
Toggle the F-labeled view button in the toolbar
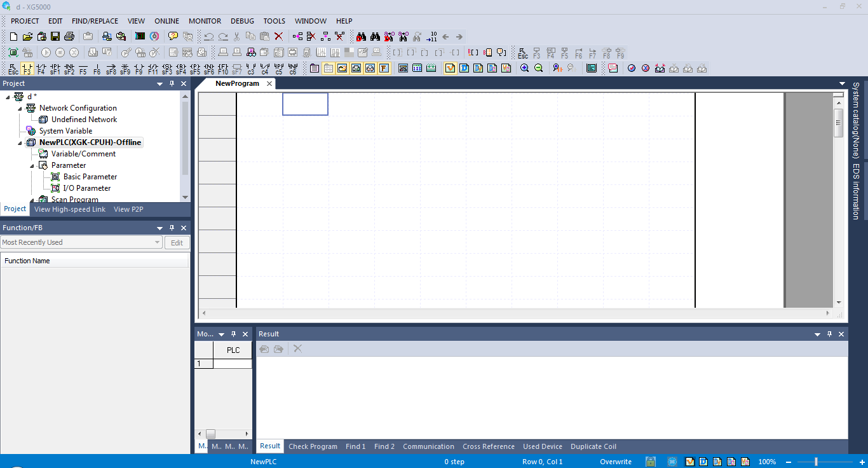tap(384, 68)
